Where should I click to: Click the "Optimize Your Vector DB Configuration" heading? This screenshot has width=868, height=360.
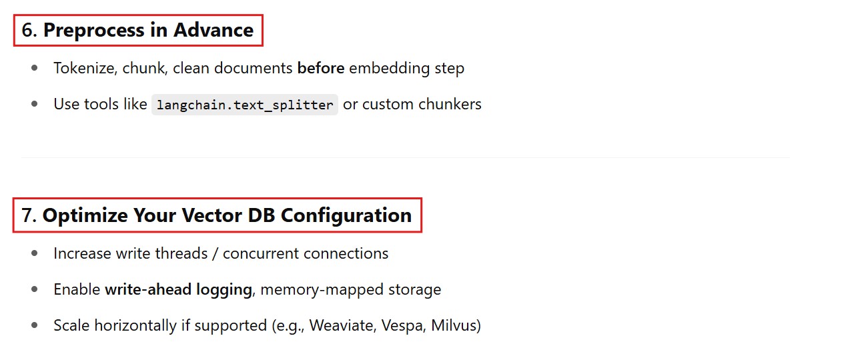coord(227,215)
